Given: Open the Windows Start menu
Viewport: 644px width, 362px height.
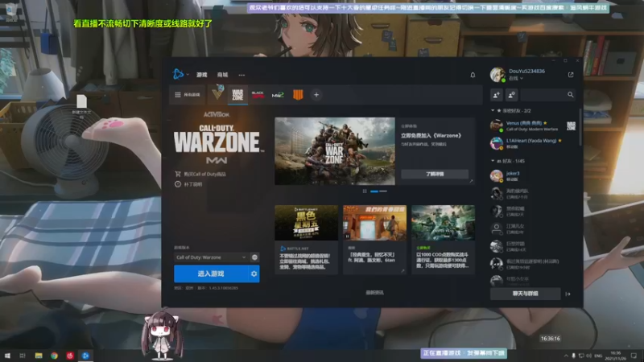Looking at the screenshot, I should pos(7,356).
